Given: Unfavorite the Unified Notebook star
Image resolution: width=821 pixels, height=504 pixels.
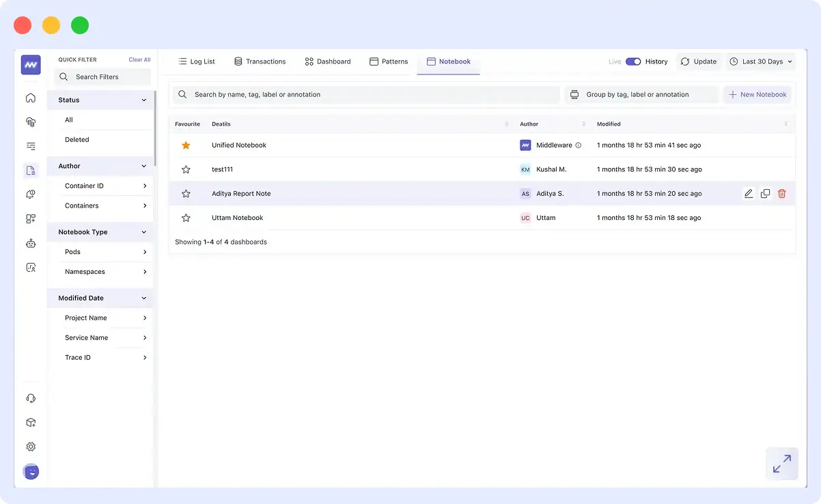Looking at the screenshot, I should pyautogui.click(x=186, y=145).
